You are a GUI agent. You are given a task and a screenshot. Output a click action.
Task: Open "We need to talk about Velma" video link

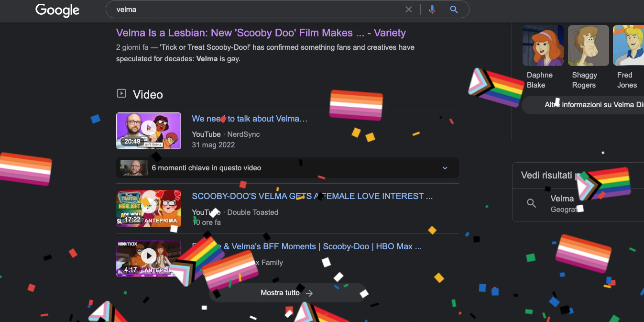point(250,119)
